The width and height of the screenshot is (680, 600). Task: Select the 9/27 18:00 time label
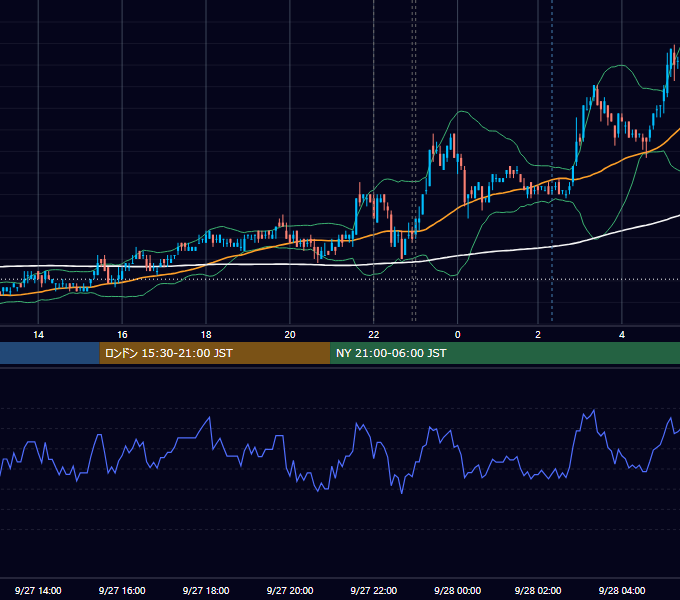[206, 590]
